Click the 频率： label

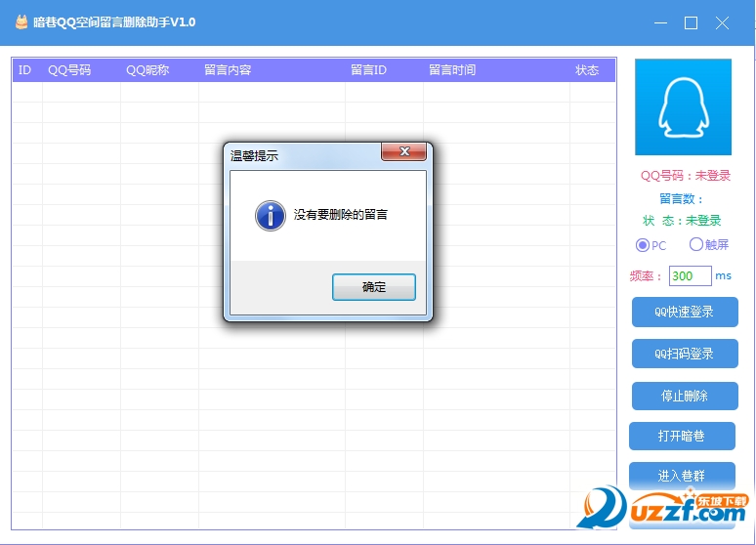(x=645, y=276)
